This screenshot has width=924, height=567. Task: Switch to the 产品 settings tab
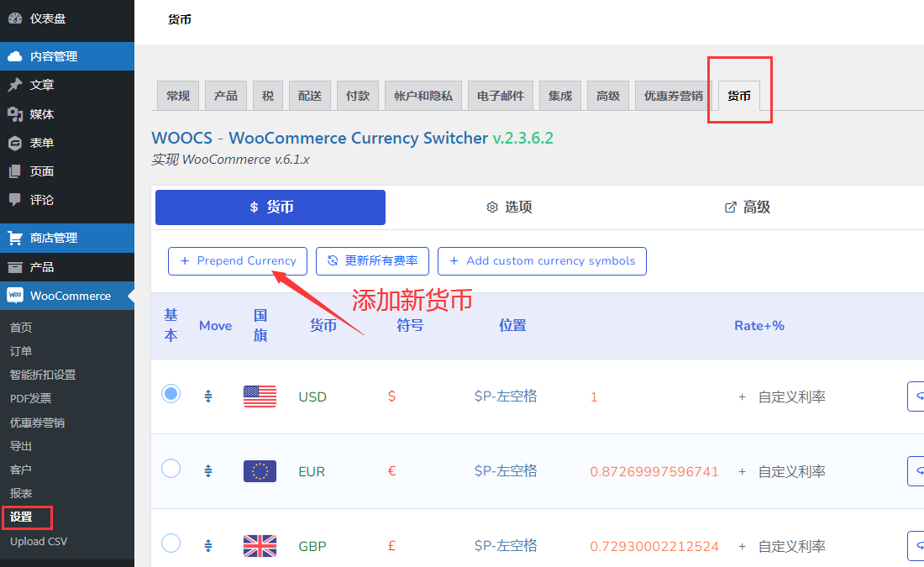(226, 96)
